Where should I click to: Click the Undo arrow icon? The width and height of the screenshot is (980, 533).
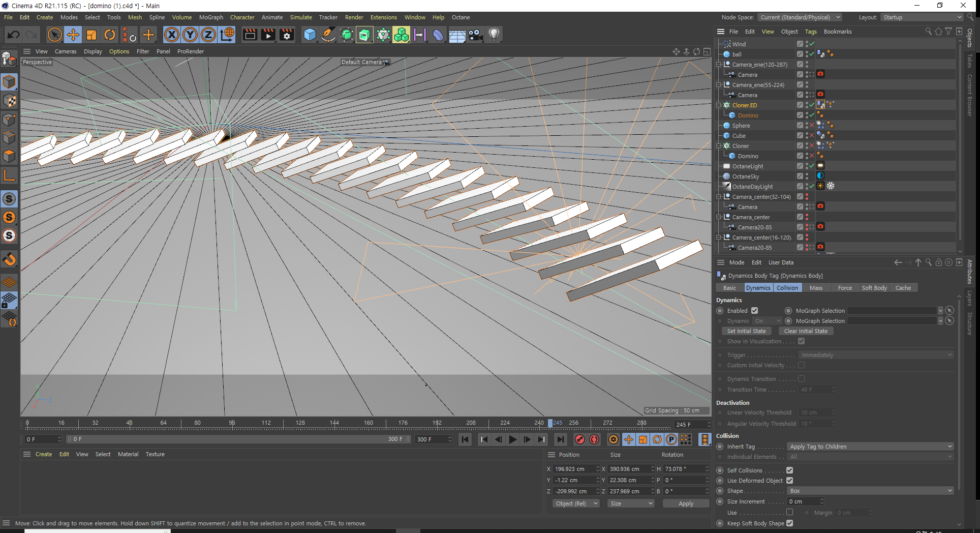(x=14, y=35)
